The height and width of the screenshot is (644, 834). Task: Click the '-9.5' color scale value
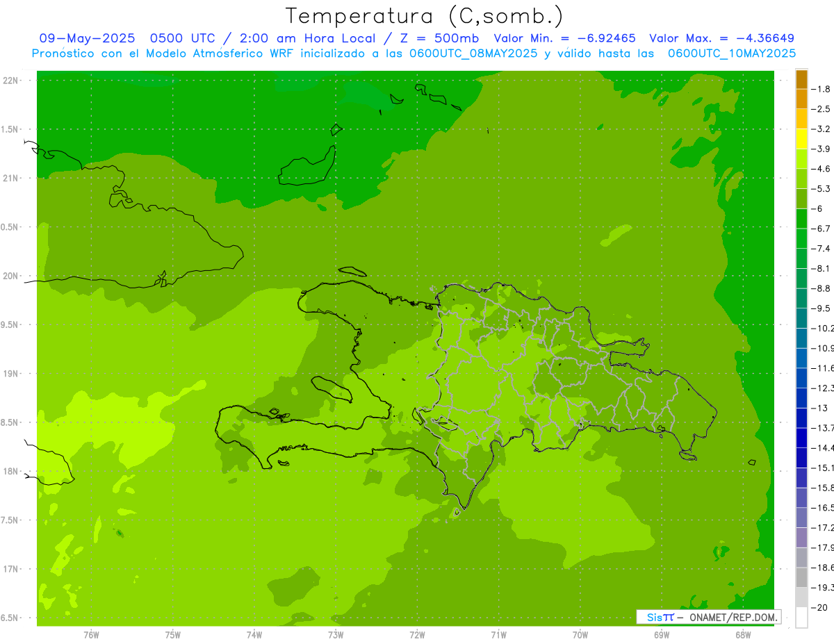coord(821,308)
